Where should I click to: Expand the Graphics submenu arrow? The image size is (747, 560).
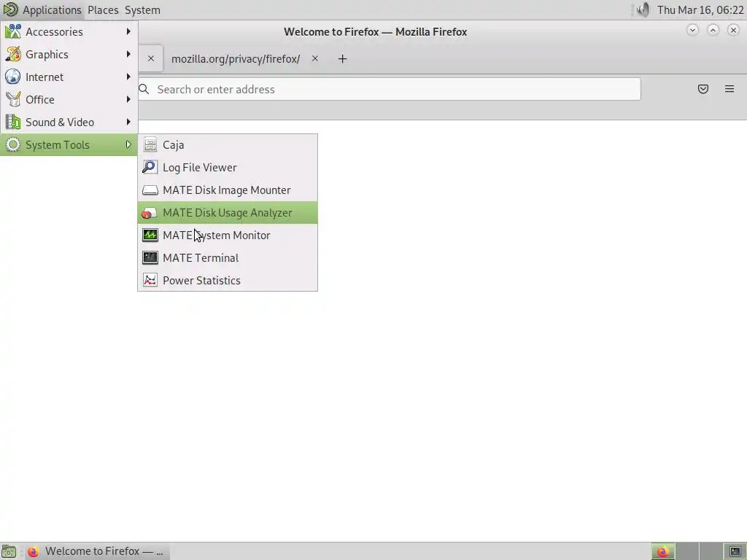pyautogui.click(x=128, y=54)
